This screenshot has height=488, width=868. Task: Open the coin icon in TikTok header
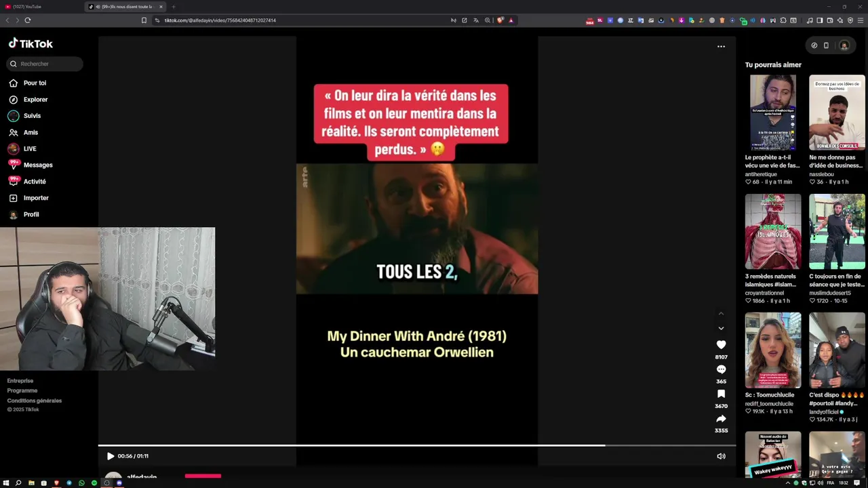point(814,45)
